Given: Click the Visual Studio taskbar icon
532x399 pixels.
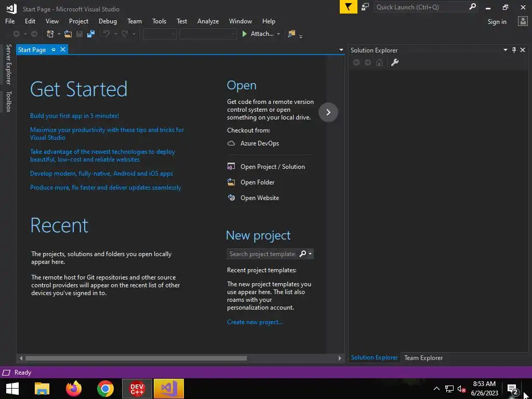Looking at the screenshot, I should click(x=169, y=389).
